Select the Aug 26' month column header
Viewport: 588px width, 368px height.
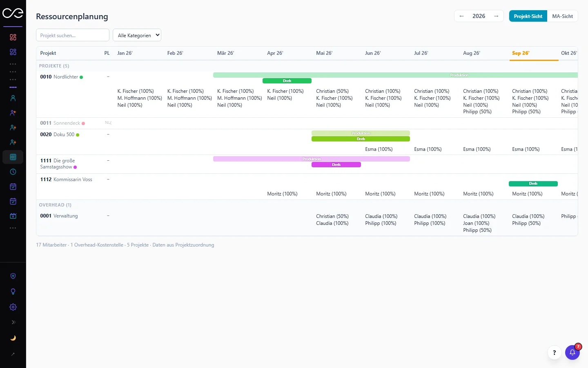point(472,53)
